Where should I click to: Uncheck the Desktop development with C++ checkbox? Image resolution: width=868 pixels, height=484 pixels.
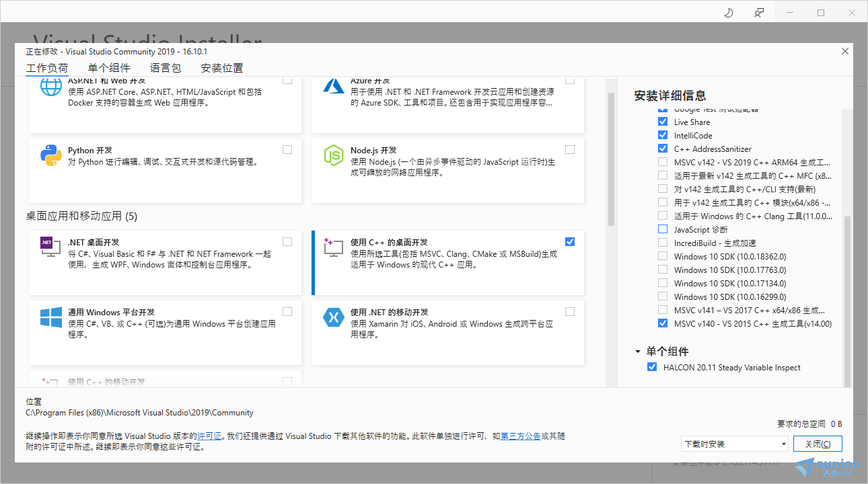[570, 241]
